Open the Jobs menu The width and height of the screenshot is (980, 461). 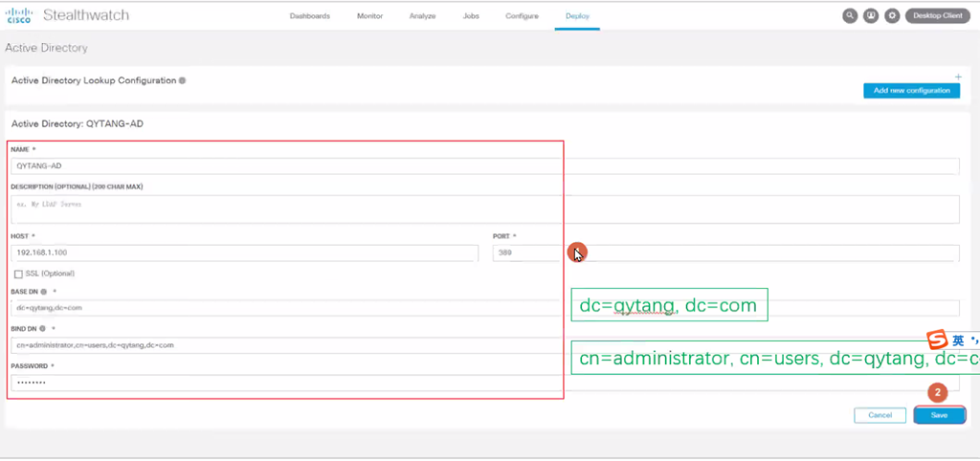[x=471, y=15]
